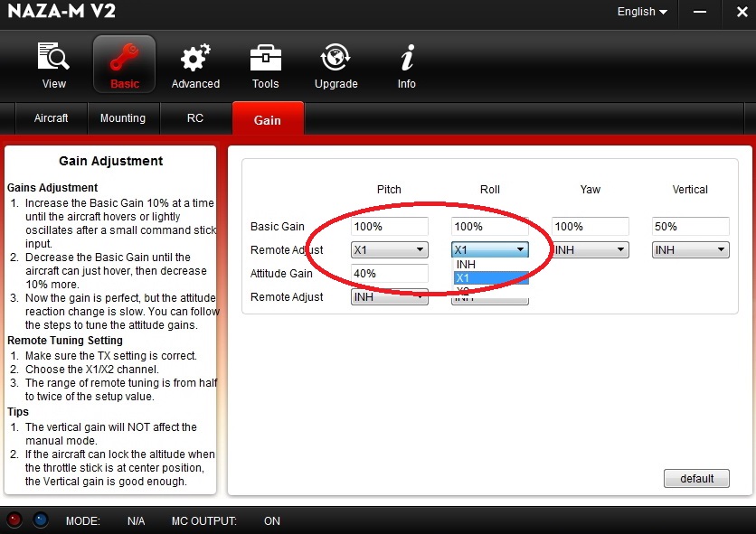Close the NAZA-M V2 window
Screen dimensions: 756x534
pos(742,12)
